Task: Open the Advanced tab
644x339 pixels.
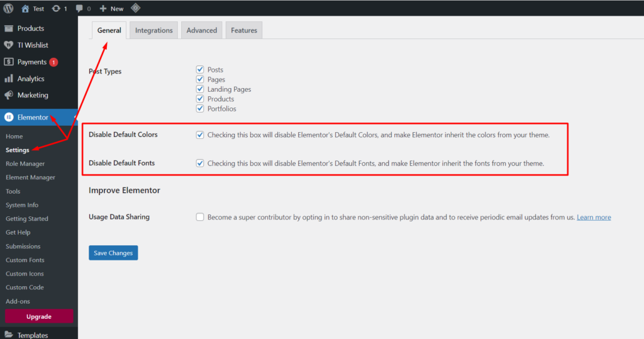Action: (x=201, y=30)
